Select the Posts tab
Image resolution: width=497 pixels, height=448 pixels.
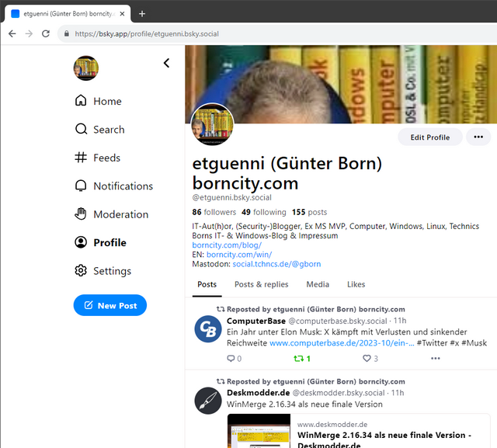[x=207, y=284]
